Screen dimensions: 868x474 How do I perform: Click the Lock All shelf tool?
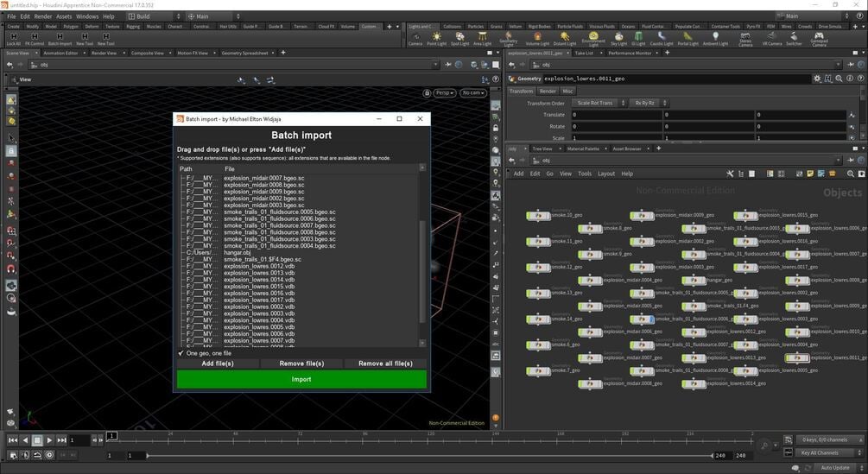click(x=13, y=39)
